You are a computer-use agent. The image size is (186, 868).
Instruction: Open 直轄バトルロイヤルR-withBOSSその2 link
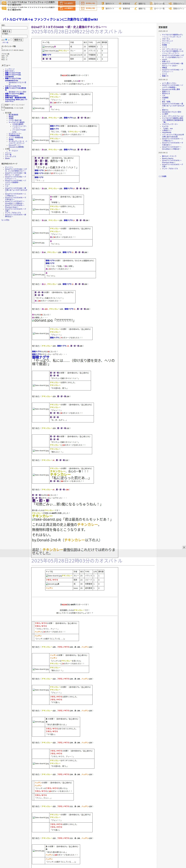point(13,80)
